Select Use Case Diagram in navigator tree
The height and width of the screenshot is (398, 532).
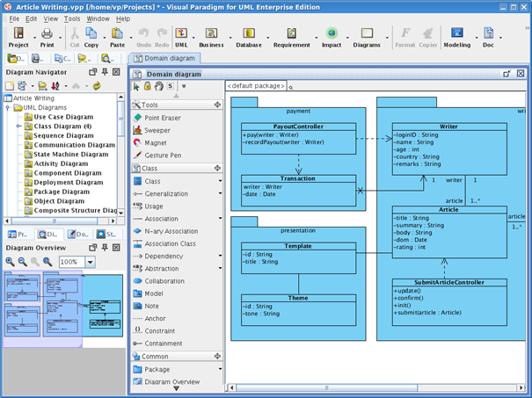(x=63, y=117)
